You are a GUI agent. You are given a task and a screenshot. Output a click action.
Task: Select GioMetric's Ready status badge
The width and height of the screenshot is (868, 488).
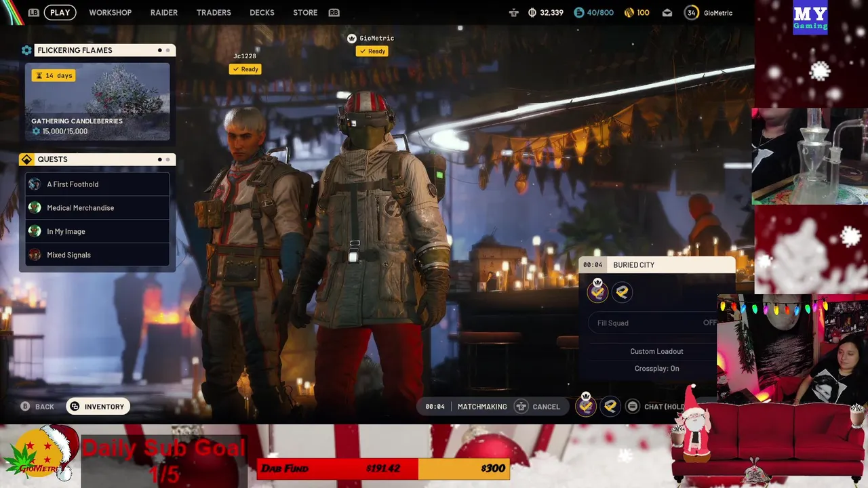pos(372,51)
